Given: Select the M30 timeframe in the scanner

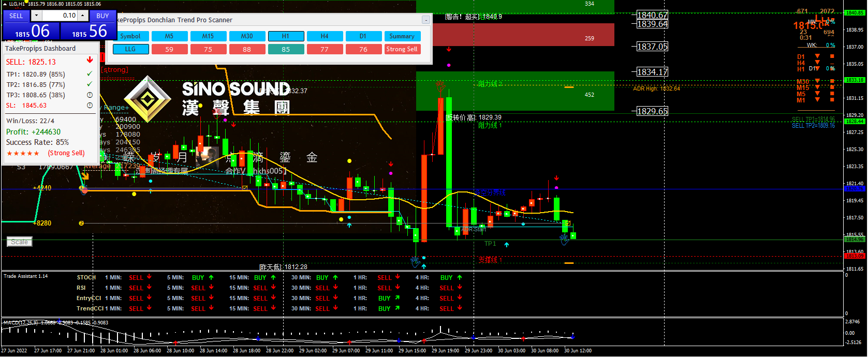Looking at the screenshot, I should [x=247, y=36].
